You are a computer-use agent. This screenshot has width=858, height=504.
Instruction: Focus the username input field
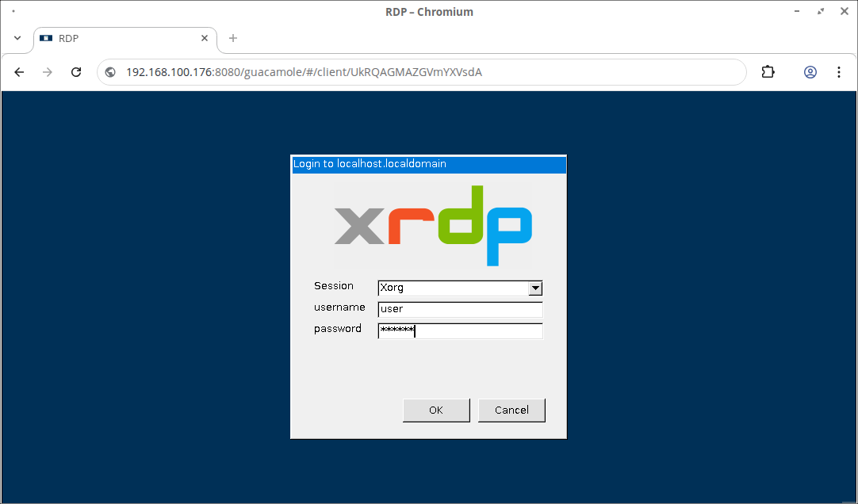pyautogui.click(x=460, y=310)
